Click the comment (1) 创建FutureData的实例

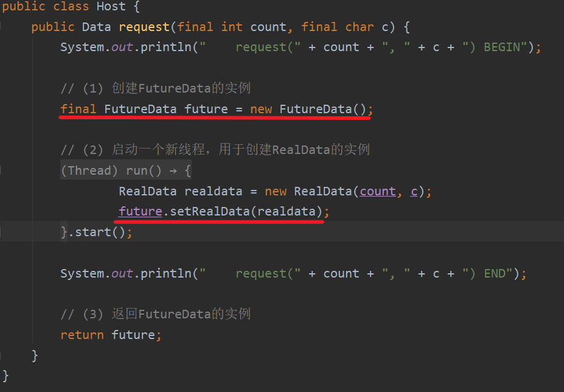click(x=155, y=88)
